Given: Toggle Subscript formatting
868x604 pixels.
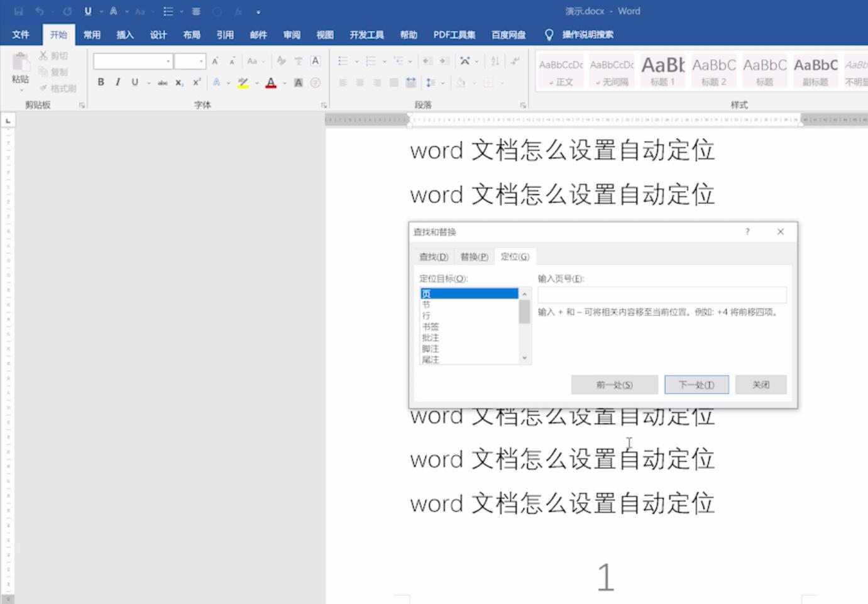Looking at the screenshot, I should point(180,82).
